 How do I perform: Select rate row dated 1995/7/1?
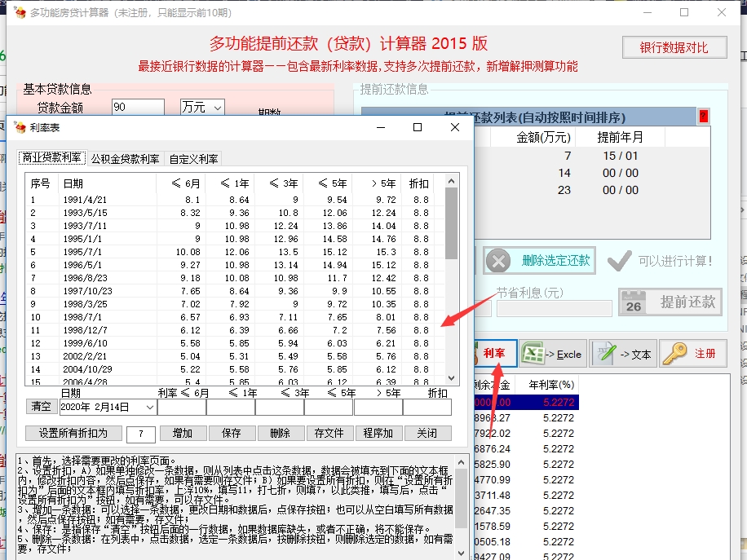tap(235, 252)
